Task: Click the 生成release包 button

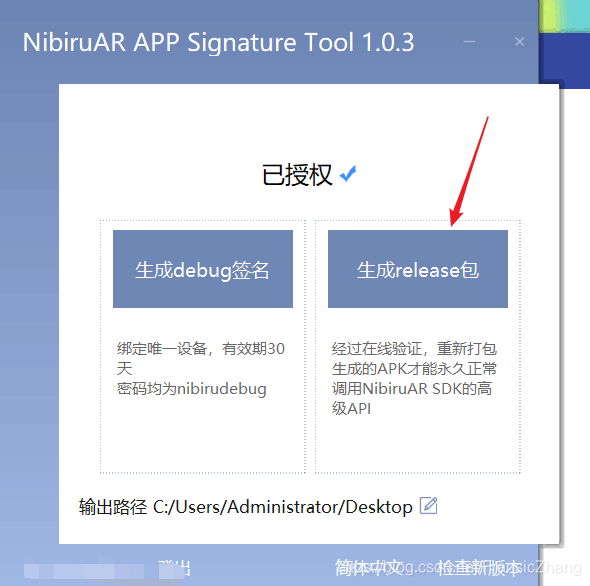Action: tap(418, 269)
